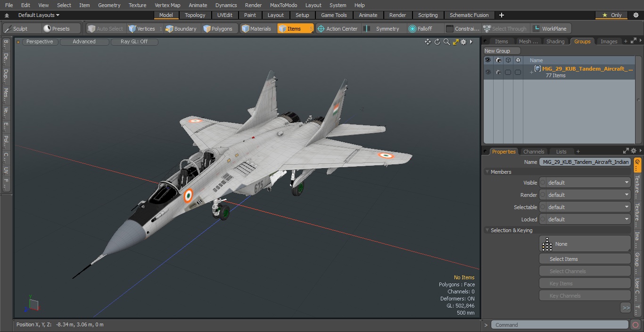Open the Action Center options

coord(338,29)
